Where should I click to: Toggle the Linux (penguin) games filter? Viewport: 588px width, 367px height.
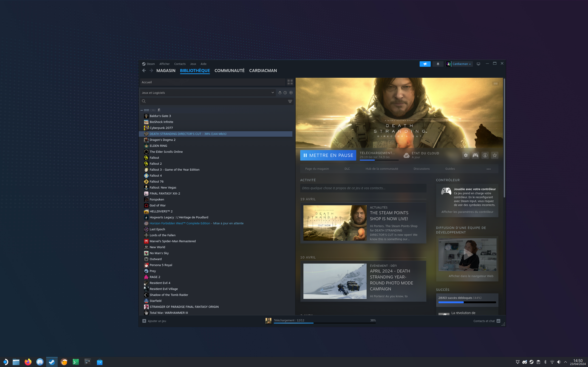[x=280, y=93]
